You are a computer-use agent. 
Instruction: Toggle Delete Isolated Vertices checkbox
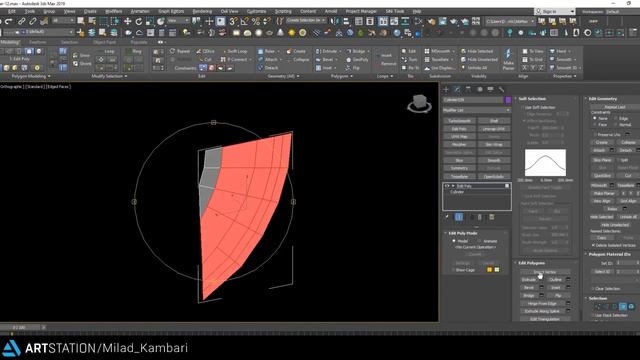click(x=593, y=245)
